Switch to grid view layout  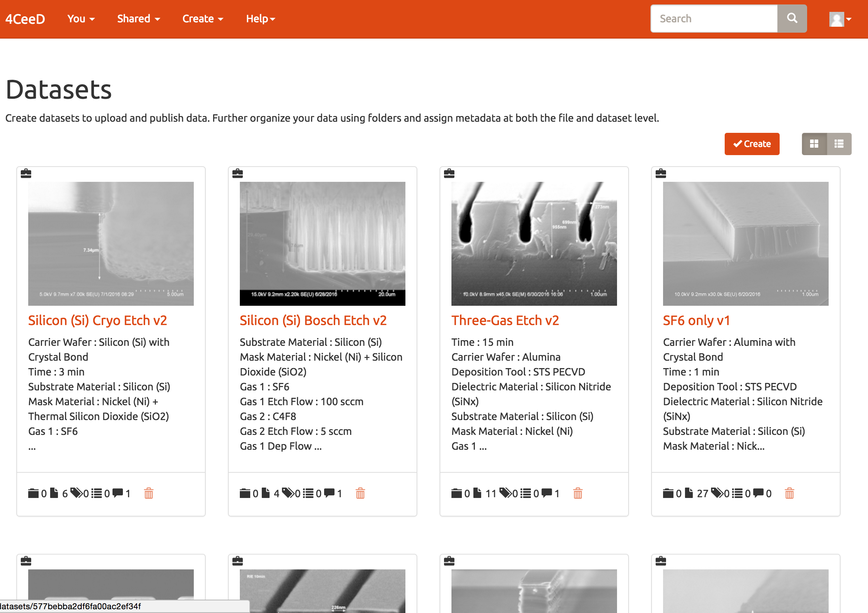(x=814, y=144)
